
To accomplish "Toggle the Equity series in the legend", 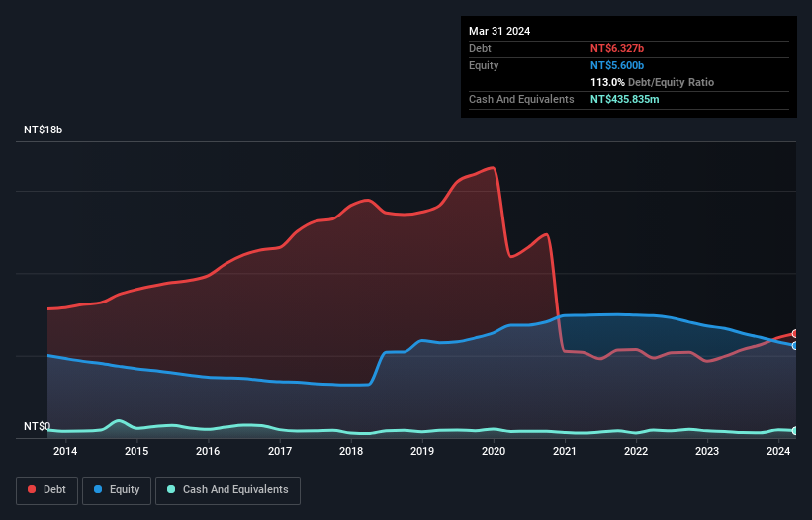I will click(117, 490).
